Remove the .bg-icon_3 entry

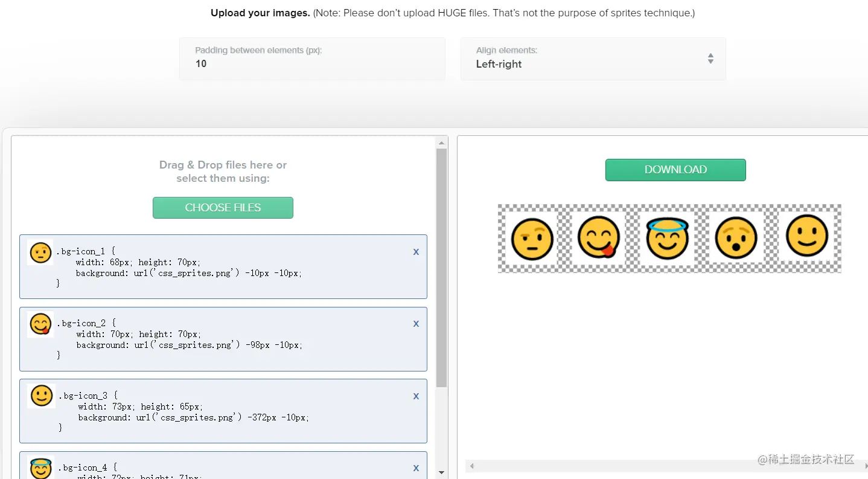click(x=416, y=396)
